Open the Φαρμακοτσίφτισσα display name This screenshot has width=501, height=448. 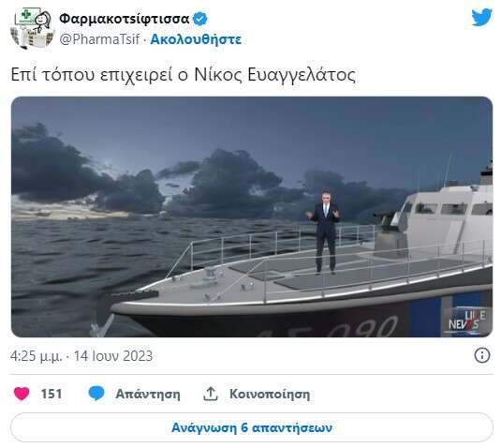[x=125, y=19]
